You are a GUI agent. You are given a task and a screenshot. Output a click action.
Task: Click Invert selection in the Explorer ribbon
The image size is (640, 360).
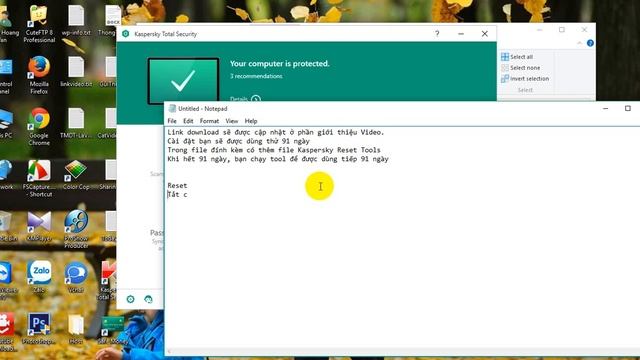pos(525,78)
